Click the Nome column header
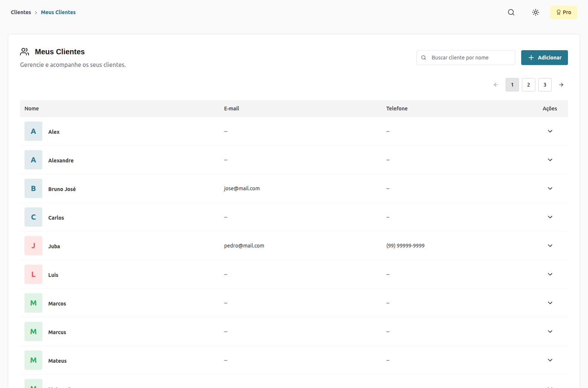This screenshot has height=388, width=588. click(x=32, y=109)
